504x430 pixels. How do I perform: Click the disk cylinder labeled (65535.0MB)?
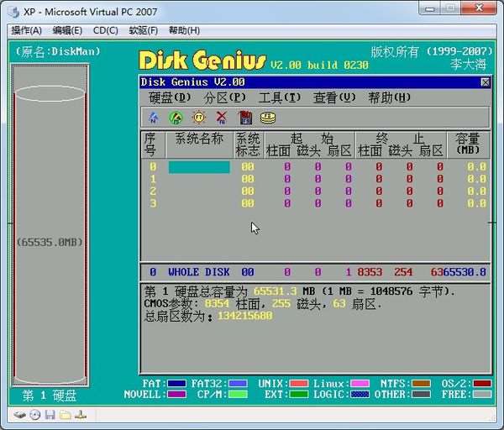(50, 236)
